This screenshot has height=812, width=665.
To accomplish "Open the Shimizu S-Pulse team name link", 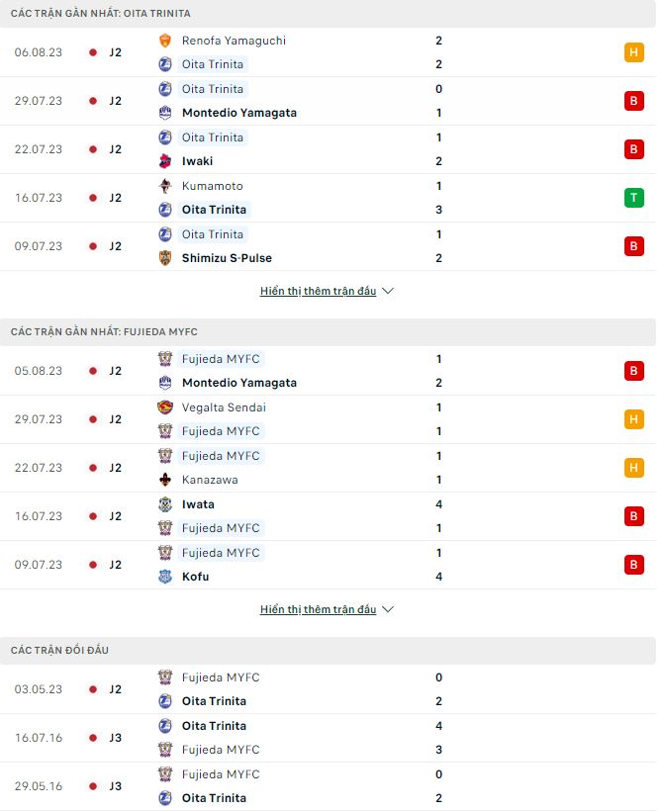I will [227, 258].
